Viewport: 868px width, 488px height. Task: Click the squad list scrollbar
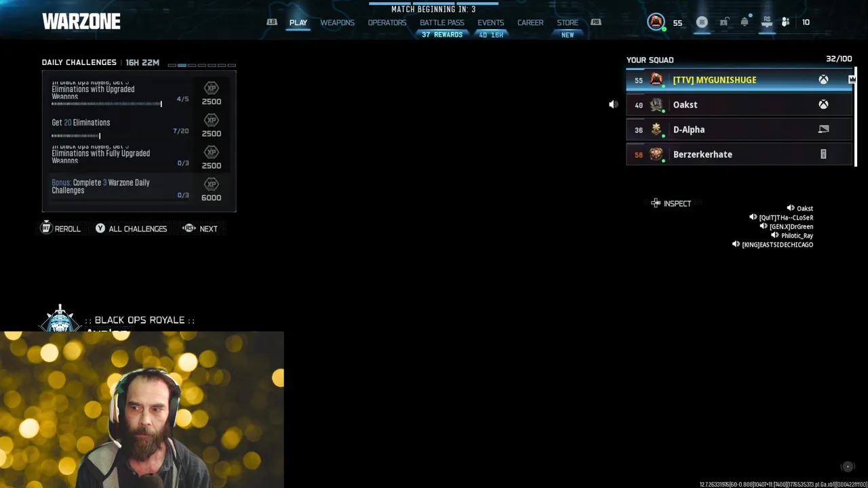856,117
